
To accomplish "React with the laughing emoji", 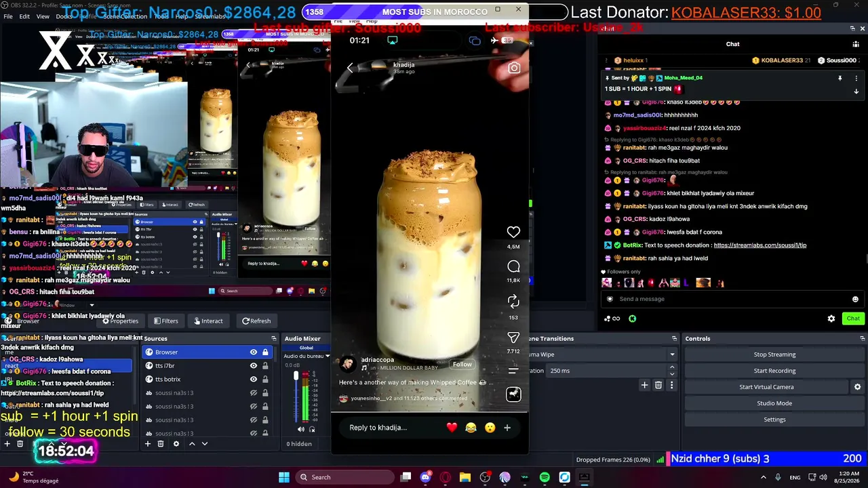I will (x=471, y=428).
